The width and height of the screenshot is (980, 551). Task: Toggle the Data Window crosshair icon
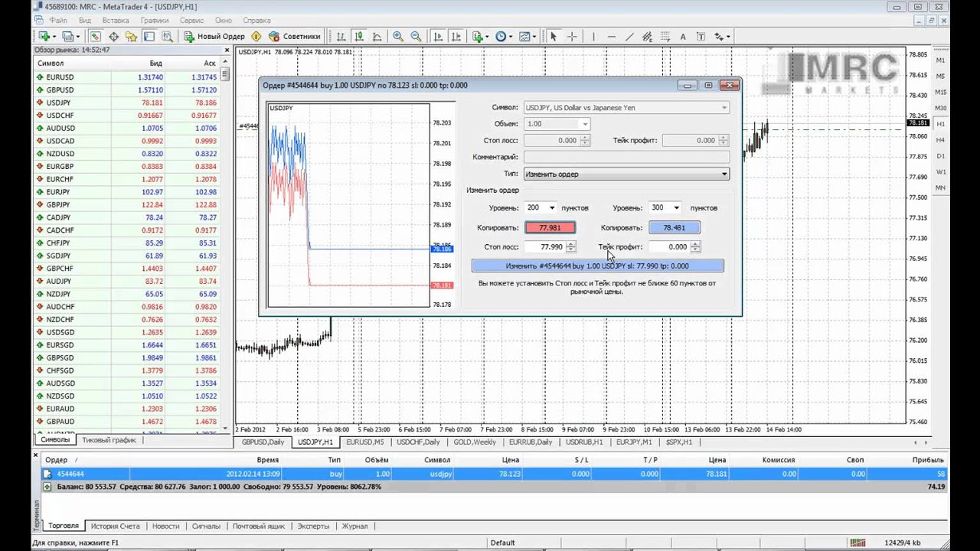(x=113, y=36)
